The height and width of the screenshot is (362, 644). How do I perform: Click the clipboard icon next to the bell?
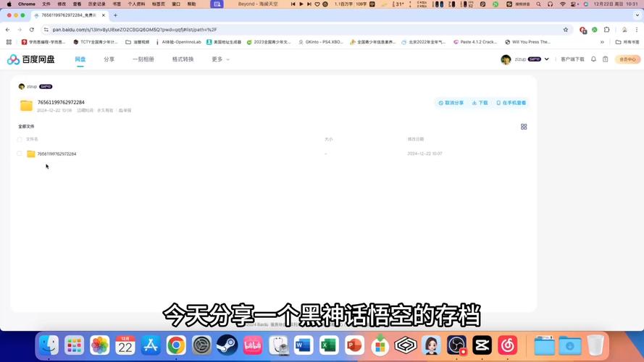[x=606, y=59]
